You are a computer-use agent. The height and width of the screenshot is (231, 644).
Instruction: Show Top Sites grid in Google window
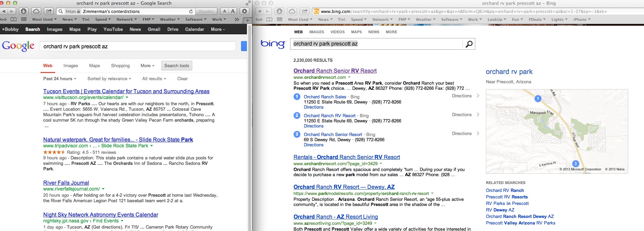pyautogui.click(x=24, y=20)
